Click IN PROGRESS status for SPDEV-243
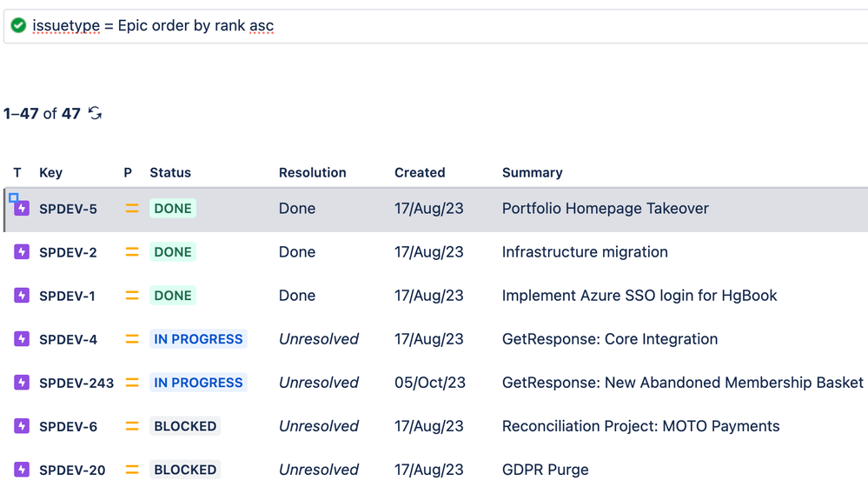The image size is (868, 487). 198,383
